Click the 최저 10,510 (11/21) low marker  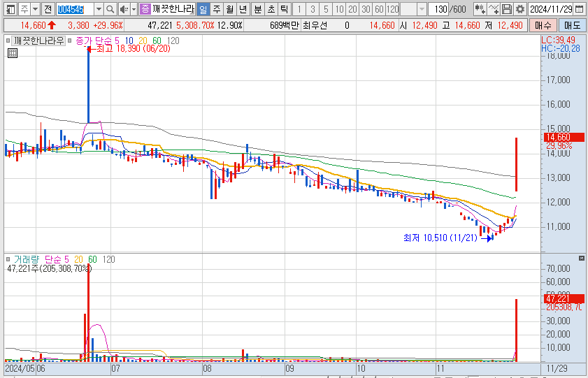click(x=447, y=238)
